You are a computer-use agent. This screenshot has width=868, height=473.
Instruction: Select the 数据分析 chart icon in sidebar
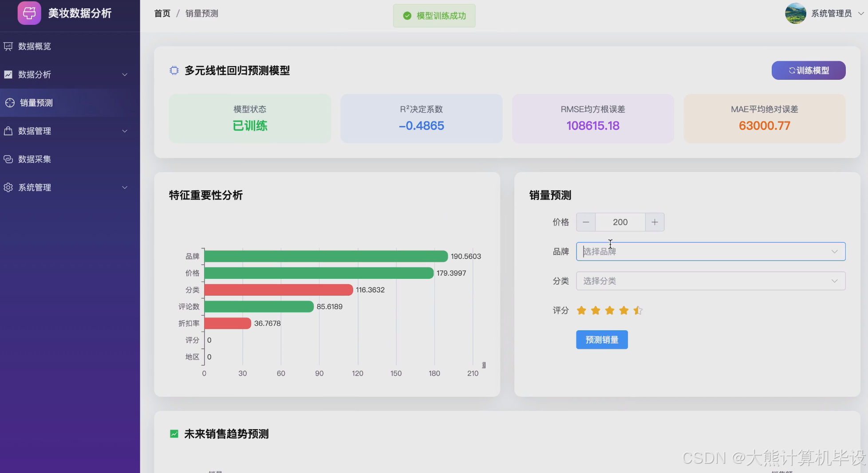tap(8, 74)
